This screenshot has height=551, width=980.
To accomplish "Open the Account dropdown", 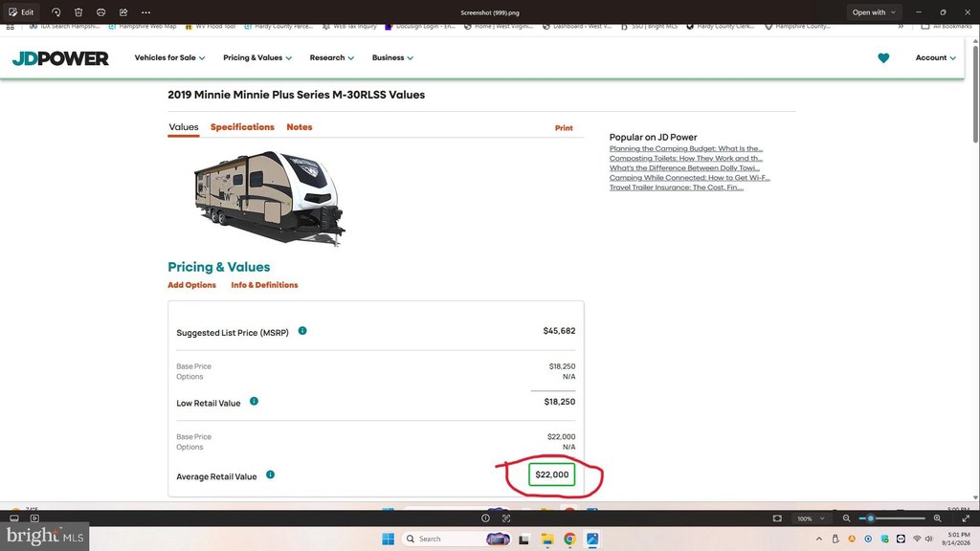I will [936, 57].
